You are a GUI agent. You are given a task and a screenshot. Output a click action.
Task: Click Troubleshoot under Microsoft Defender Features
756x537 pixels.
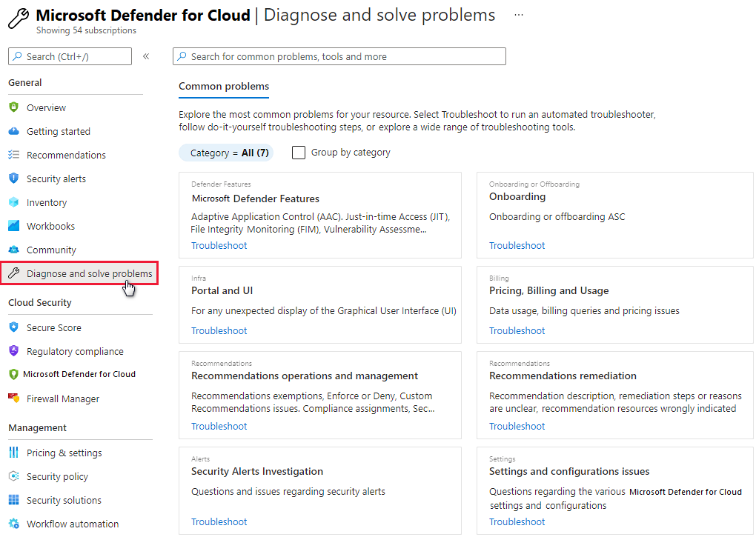point(219,245)
